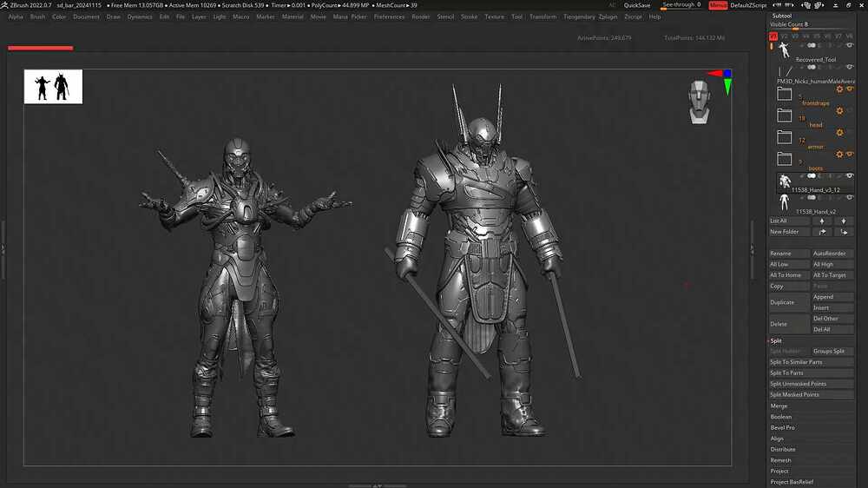Expand the Merge section

pyautogui.click(x=779, y=406)
